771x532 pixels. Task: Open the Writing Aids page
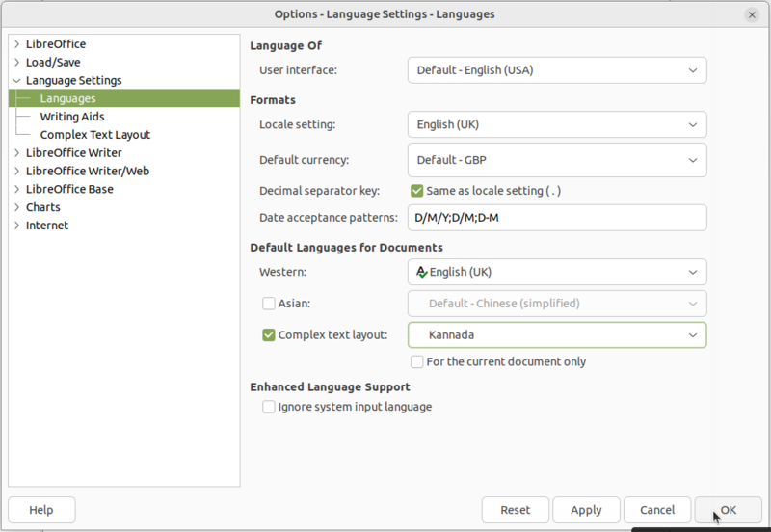pyautogui.click(x=72, y=117)
